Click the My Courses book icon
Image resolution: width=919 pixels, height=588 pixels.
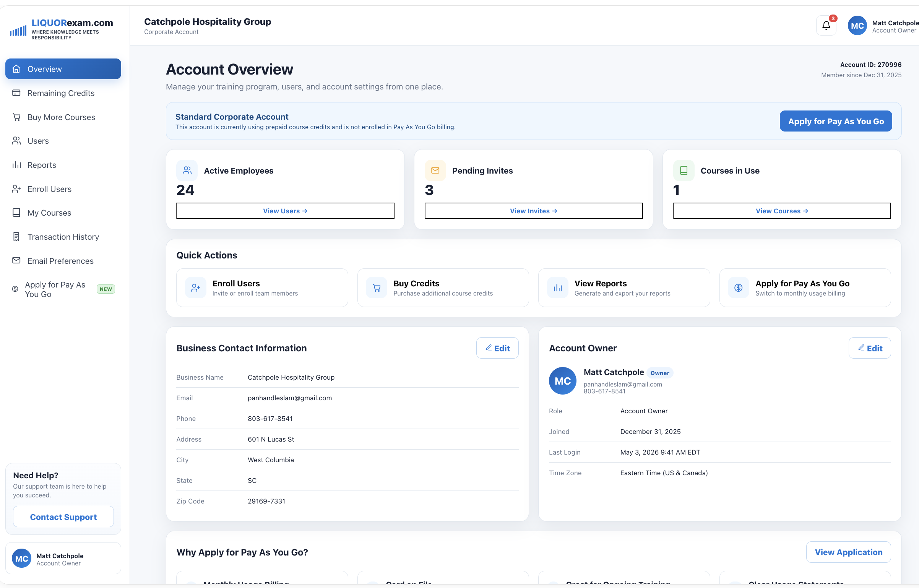coord(16,213)
